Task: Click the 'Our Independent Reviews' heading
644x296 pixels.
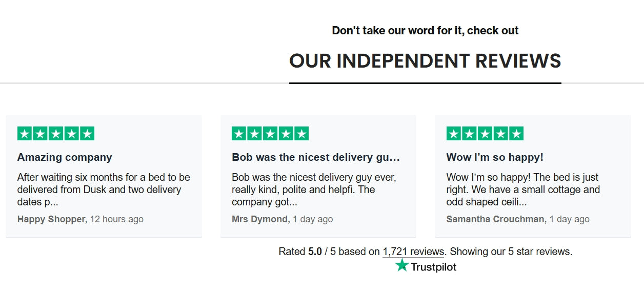Action: coord(425,61)
